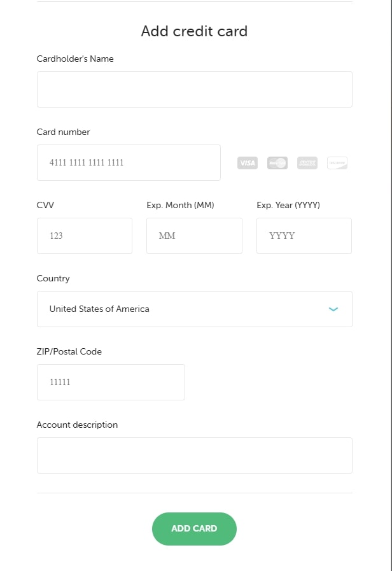Select the CVV input box
392x571 pixels.
(x=85, y=236)
